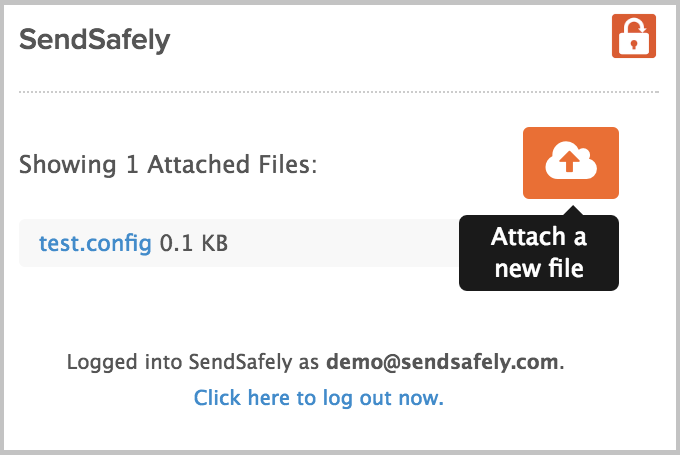
Task: Click the 'Showing 1 Attached Files' heading
Action: (168, 165)
